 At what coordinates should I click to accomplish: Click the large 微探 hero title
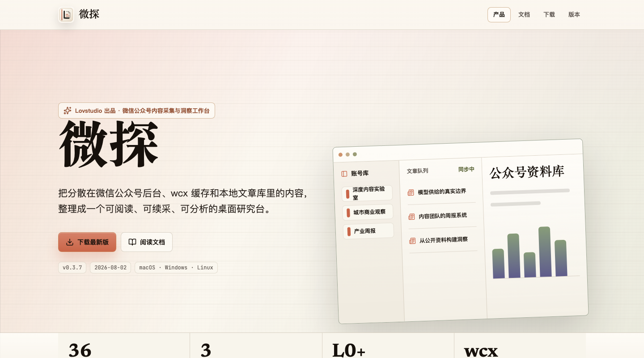point(109,144)
